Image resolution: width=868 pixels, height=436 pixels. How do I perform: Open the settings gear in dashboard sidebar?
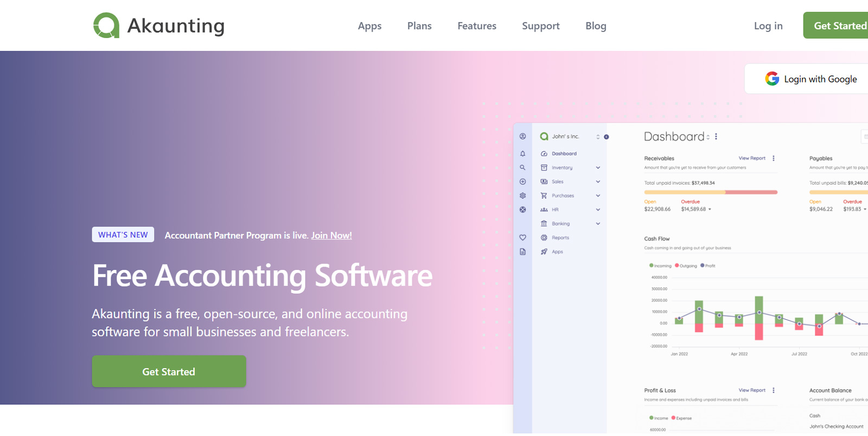coord(522,195)
